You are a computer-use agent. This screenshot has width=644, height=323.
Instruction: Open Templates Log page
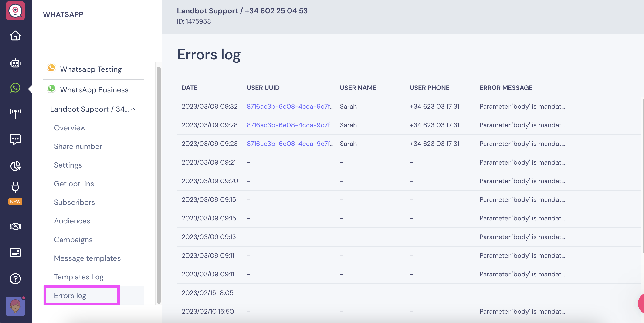click(79, 277)
